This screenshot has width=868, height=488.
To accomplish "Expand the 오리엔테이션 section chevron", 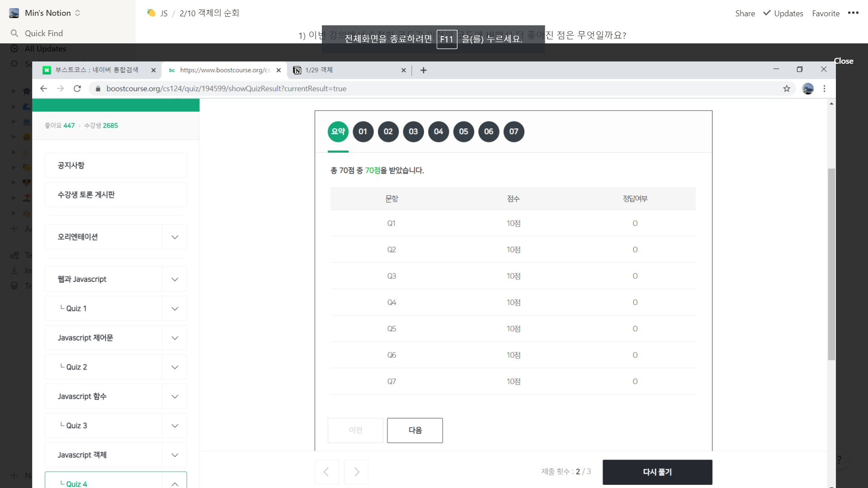I will [175, 237].
